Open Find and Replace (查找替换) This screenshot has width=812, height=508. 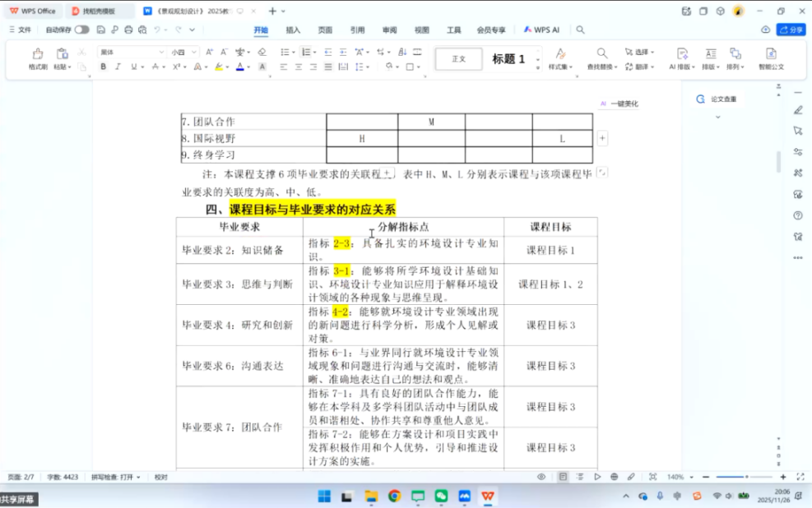tap(601, 58)
